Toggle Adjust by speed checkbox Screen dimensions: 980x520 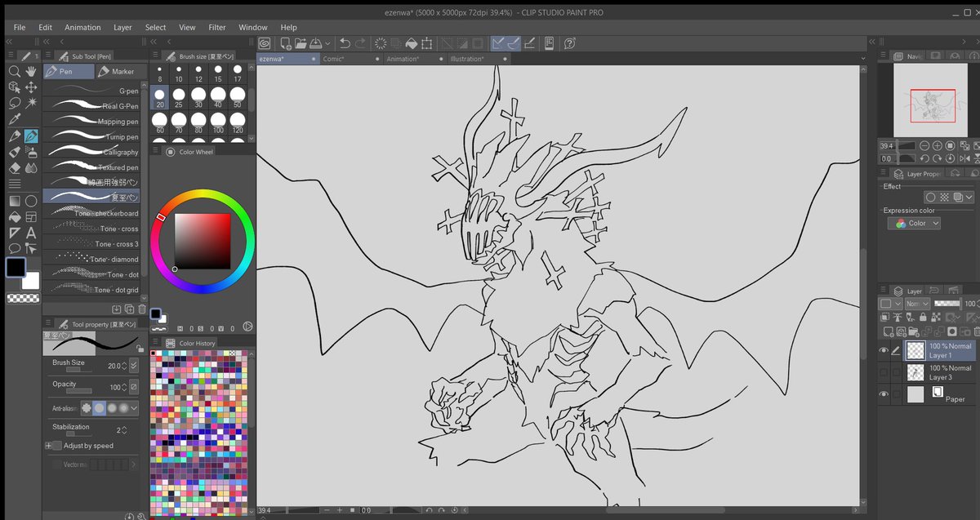(x=56, y=446)
